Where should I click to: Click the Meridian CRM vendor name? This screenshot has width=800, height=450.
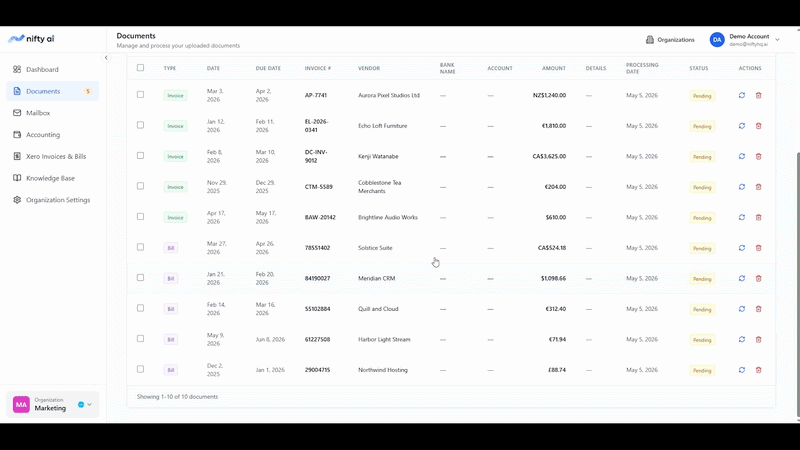tap(377, 279)
